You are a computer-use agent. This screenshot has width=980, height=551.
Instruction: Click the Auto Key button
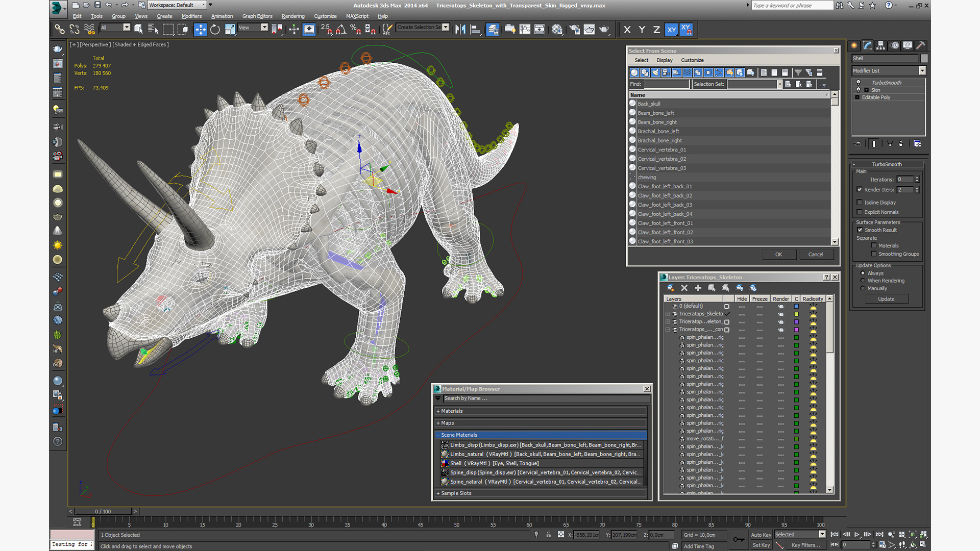pyautogui.click(x=761, y=535)
